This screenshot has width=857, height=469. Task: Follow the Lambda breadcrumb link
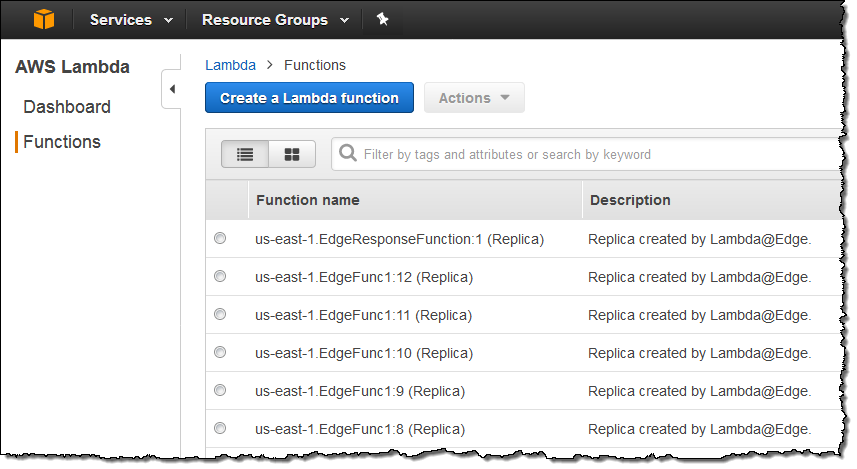[x=230, y=65]
